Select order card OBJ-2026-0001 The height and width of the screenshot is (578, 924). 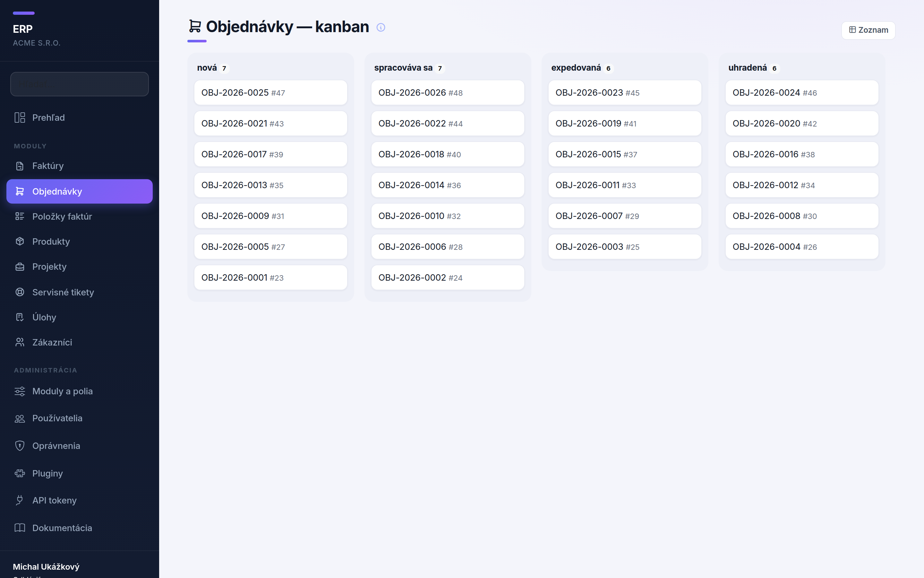pyautogui.click(x=271, y=277)
